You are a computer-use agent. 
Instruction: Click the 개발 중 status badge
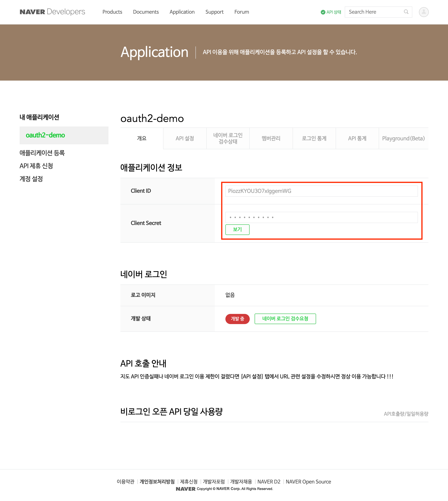237,319
